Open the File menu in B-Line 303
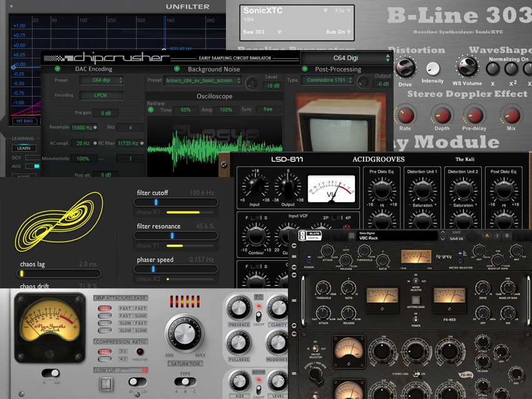 point(343,11)
